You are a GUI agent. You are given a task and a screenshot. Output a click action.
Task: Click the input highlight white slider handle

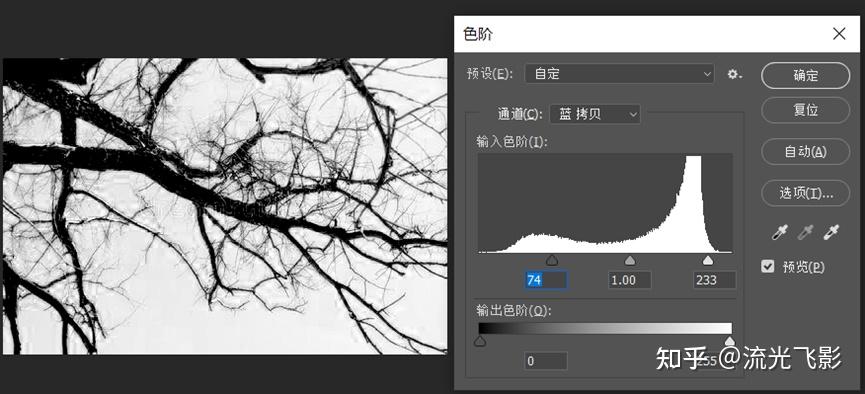tap(708, 260)
